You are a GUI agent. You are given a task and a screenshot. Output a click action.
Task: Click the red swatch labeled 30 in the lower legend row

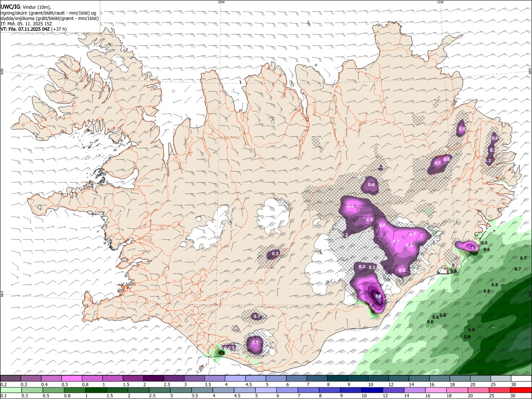pyautogui.click(x=521, y=390)
